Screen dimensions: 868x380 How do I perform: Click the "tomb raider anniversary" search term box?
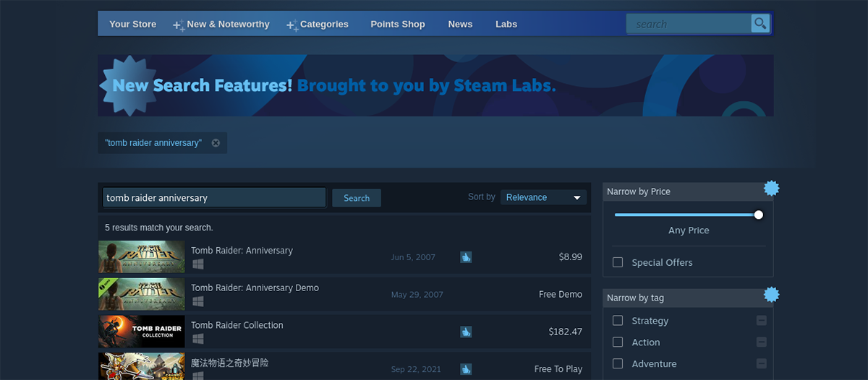(x=214, y=198)
